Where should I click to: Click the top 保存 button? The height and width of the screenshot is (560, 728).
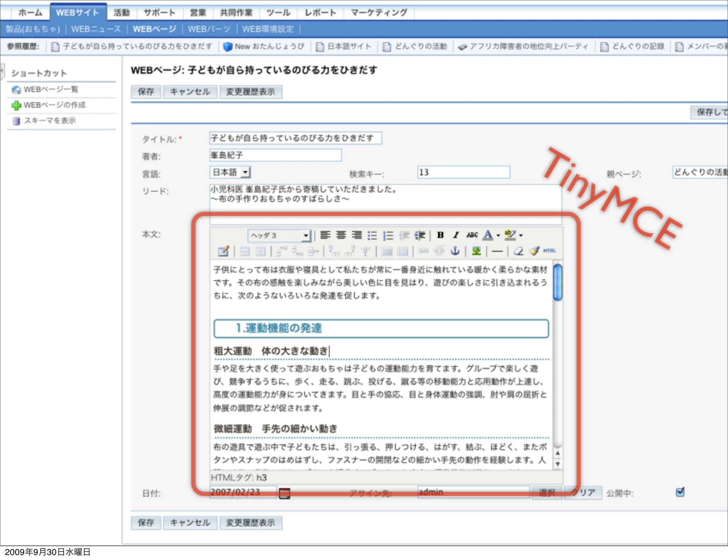[x=146, y=92]
